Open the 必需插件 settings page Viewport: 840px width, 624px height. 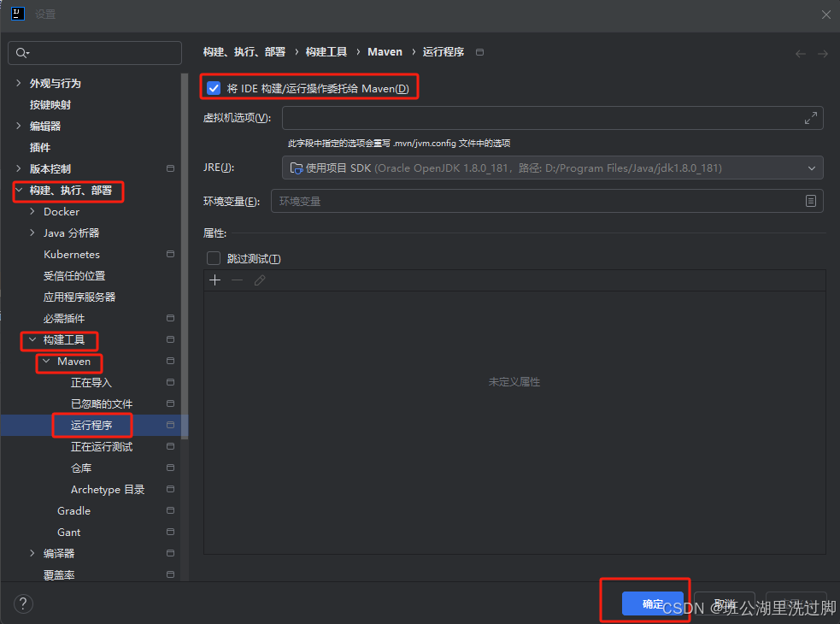pyautogui.click(x=64, y=319)
